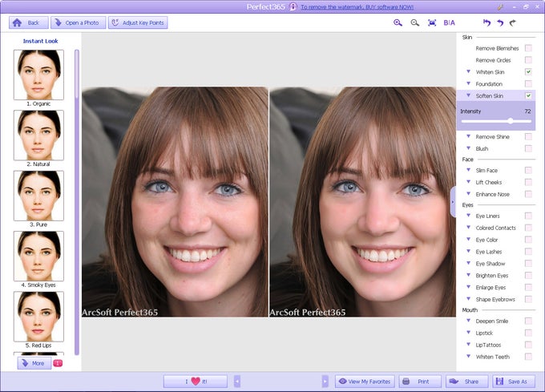Click the fit-to-screen icon

432,23
